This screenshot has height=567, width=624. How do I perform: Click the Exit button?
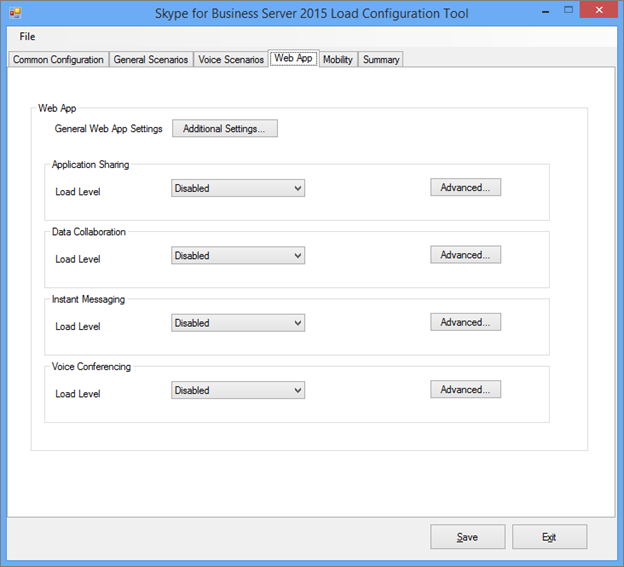549,537
